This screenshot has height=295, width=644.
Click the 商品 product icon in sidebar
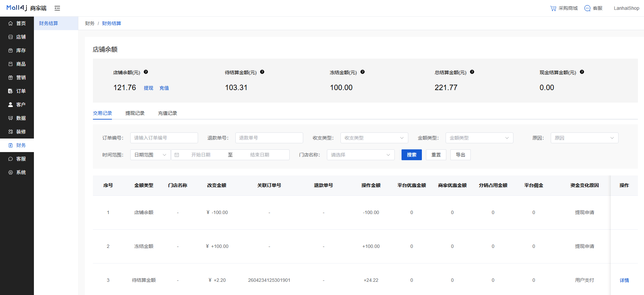click(x=11, y=64)
